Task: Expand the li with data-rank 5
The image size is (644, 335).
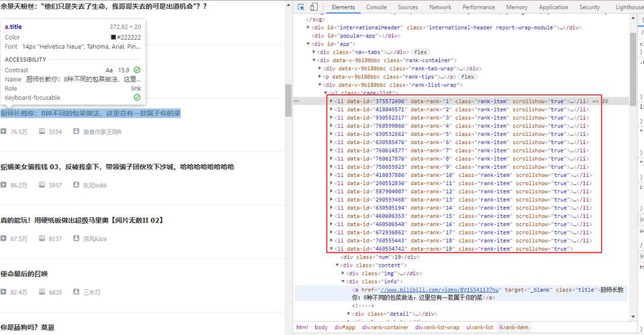Action: [x=331, y=134]
